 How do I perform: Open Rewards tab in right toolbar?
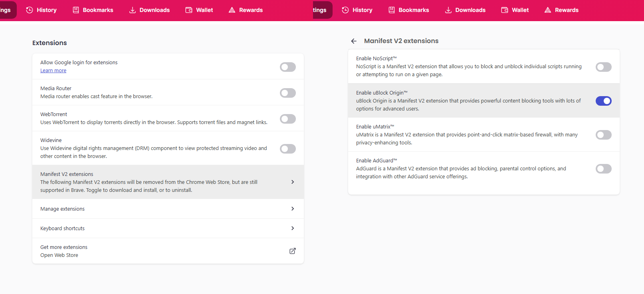click(561, 10)
